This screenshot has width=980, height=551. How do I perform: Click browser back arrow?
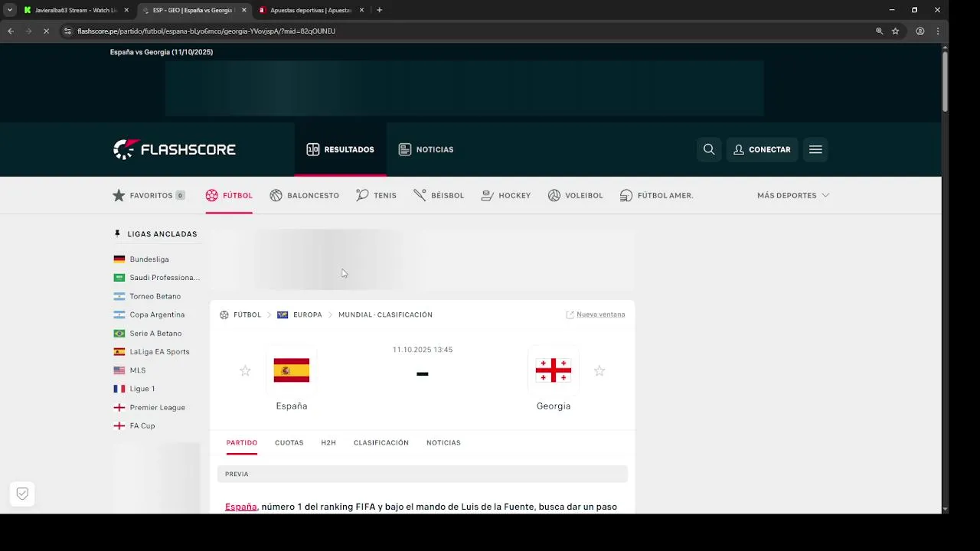pyautogui.click(x=11, y=31)
